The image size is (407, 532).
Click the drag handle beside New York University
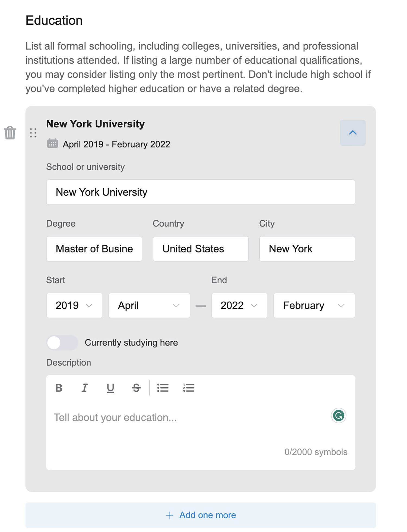(x=33, y=133)
